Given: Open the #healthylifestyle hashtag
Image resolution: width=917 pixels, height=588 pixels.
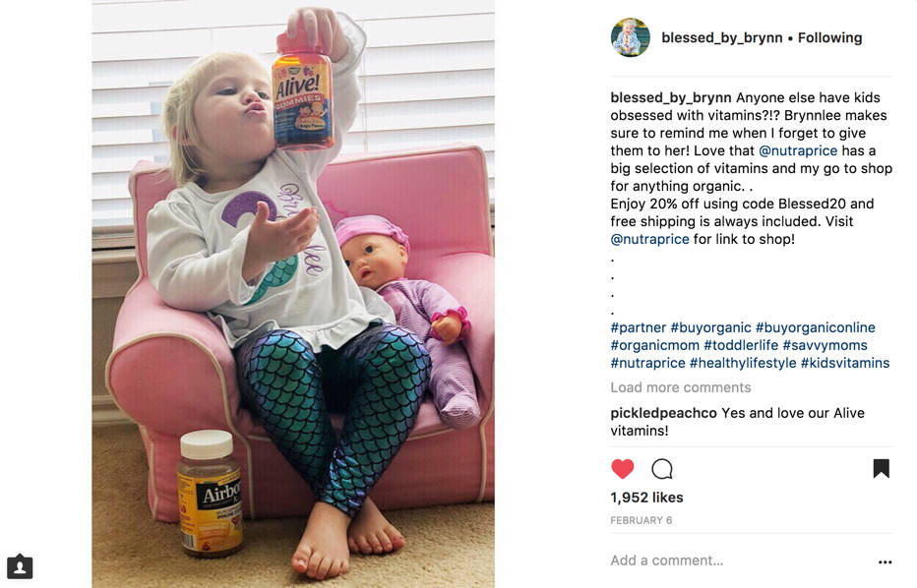Looking at the screenshot, I should point(743,363).
